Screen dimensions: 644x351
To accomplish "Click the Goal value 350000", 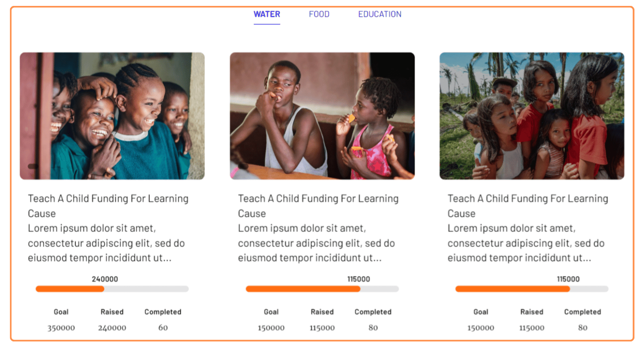I will coord(61,328).
